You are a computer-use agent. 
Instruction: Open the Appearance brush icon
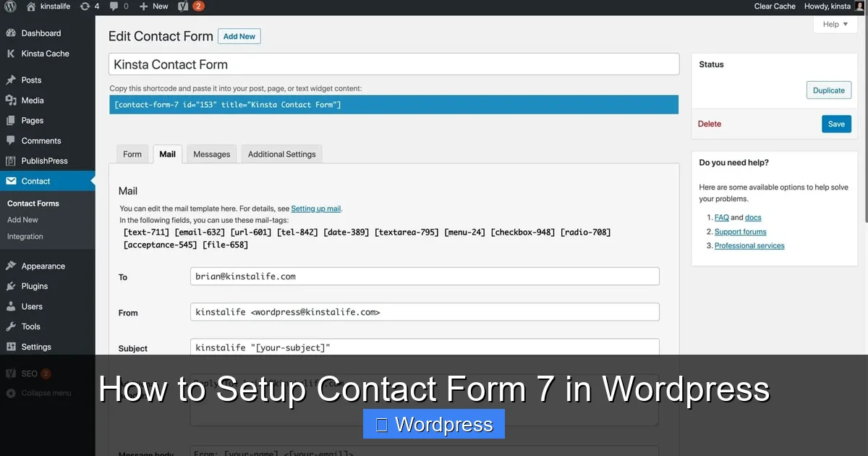pos(11,266)
